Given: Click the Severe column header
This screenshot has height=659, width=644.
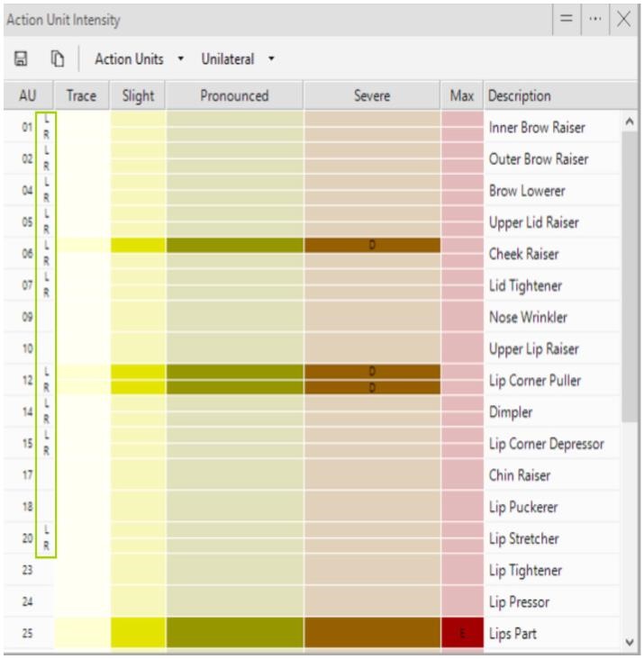Looking at the screenshot, I should pos(372,95).
